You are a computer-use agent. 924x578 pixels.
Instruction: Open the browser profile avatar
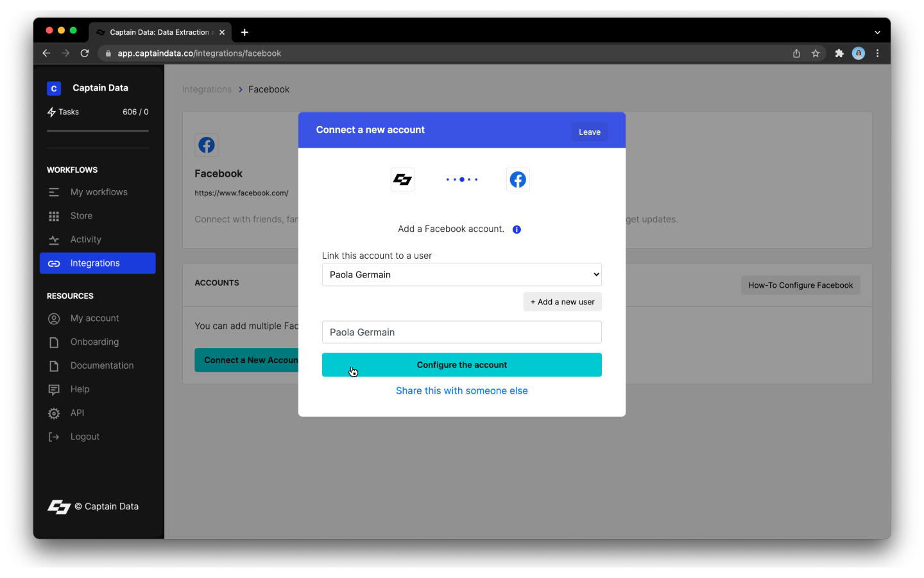point(859,53)
